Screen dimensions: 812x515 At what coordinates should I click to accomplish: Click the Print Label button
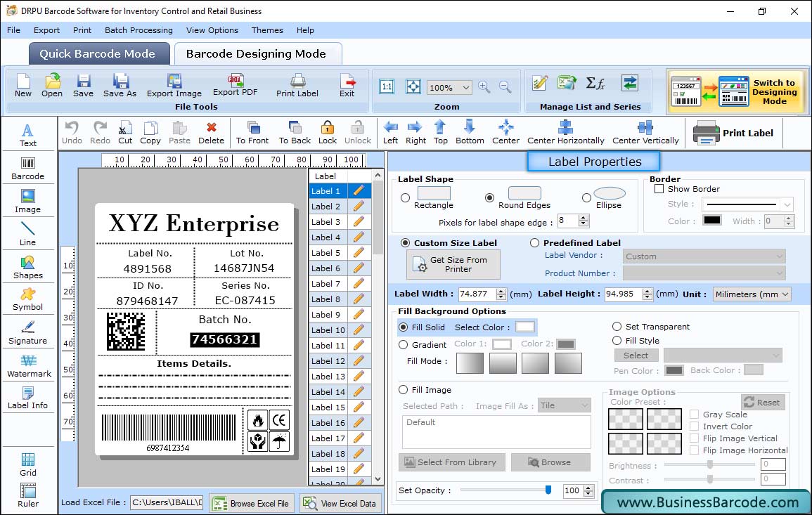pos(734,133)
